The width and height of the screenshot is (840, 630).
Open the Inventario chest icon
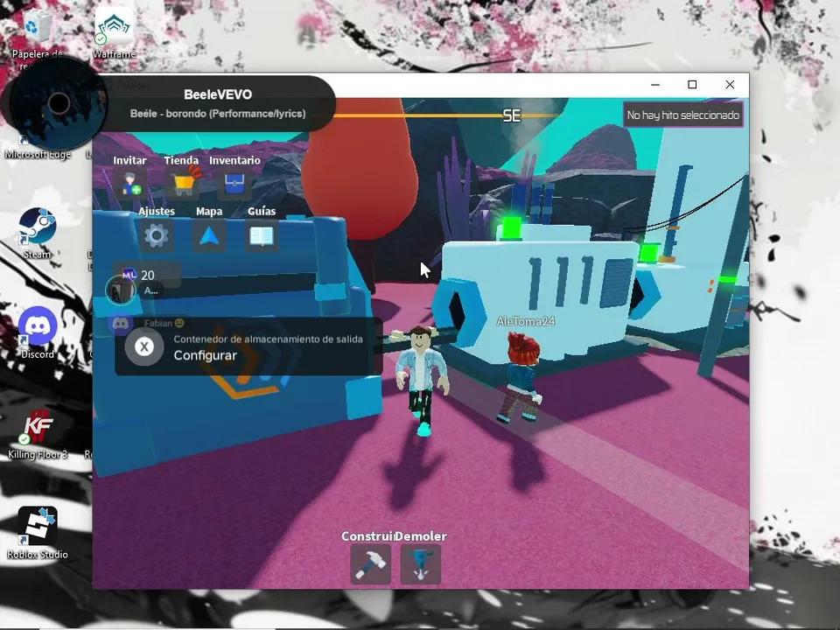[234, 184]
